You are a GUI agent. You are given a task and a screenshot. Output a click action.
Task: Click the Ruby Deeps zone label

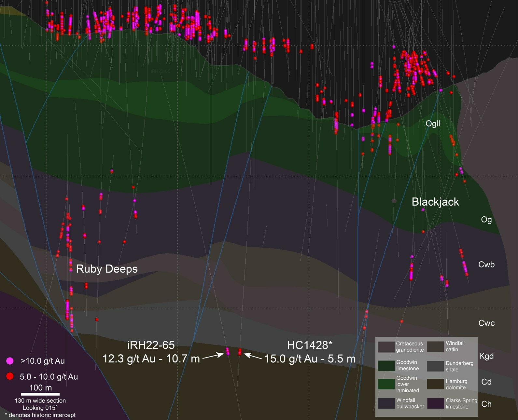(107, 269)
